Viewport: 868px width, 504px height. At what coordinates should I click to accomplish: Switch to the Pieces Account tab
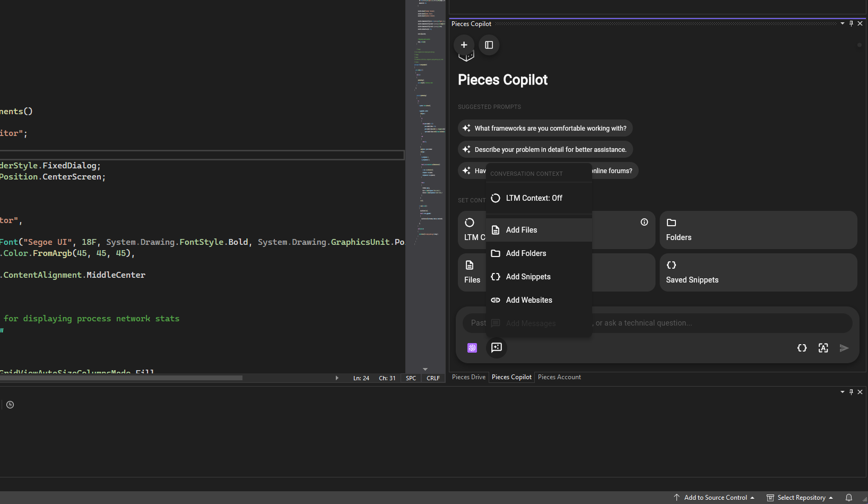[x=559, y=377]
